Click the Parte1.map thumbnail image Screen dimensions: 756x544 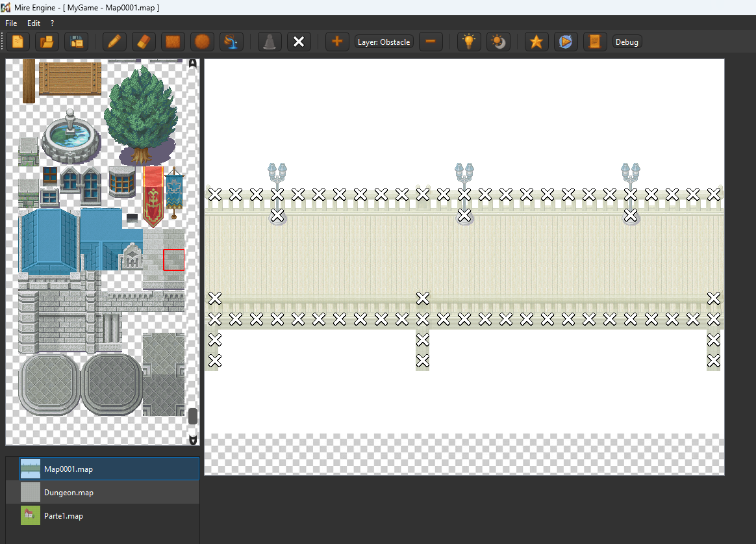pyautogui.click(x=31, y=515)
